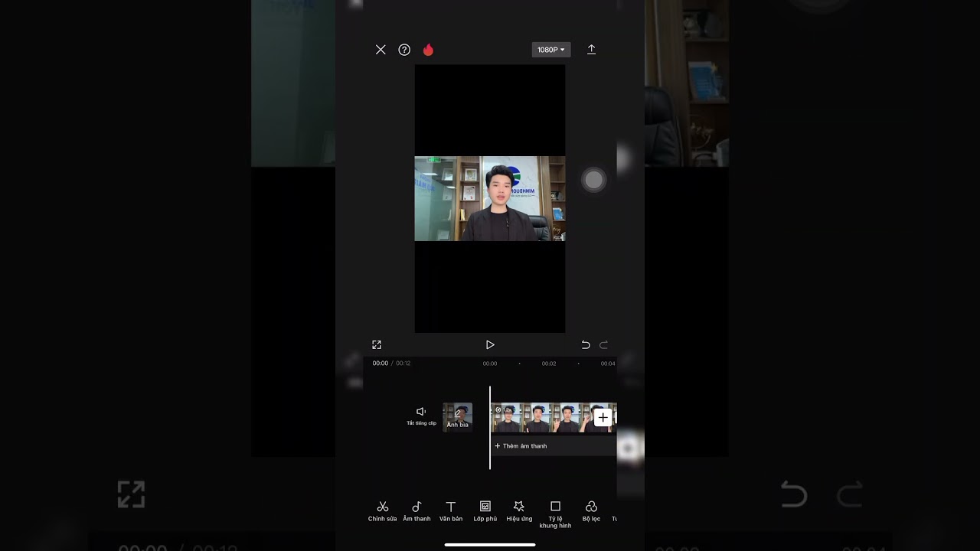Export the video with the upload icon

(591, 49)
